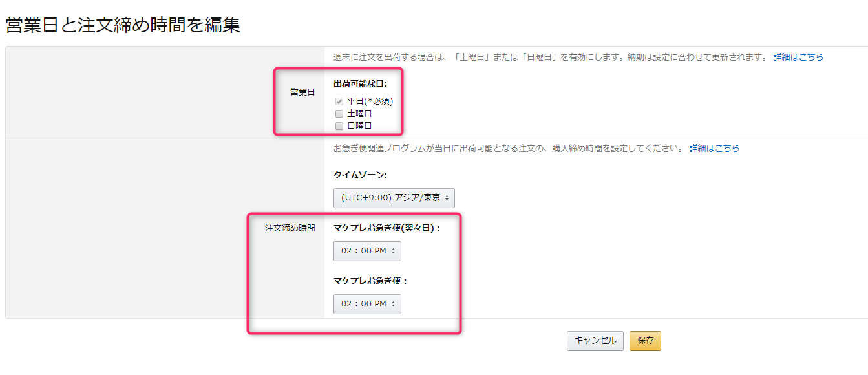Image resolution: width=868 pixels, height=375 pixels.
Task: Click the page heading 営業日と注文締め時間を編集
Action: 123,25
